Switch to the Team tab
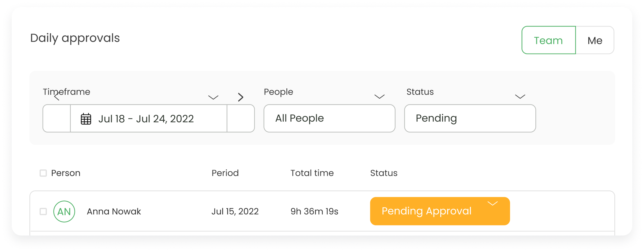This screenshot has height=252, width=644. coord(549,40)
